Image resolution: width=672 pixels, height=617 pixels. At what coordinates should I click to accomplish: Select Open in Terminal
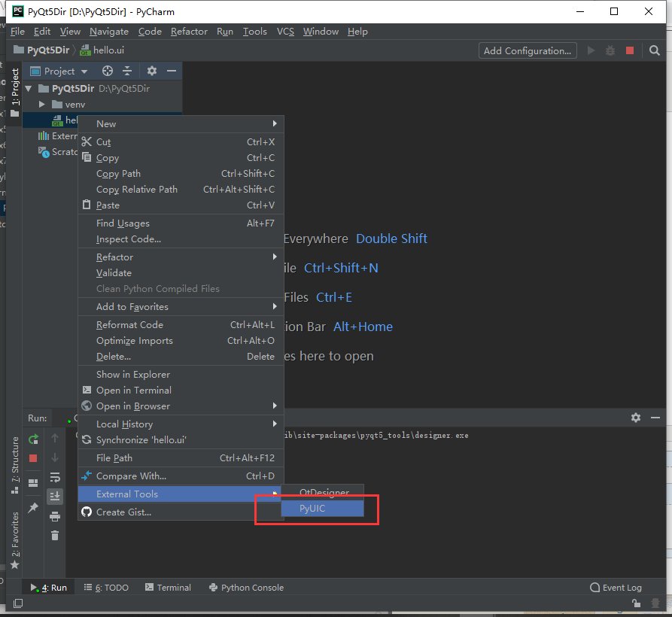coord(181,390)
